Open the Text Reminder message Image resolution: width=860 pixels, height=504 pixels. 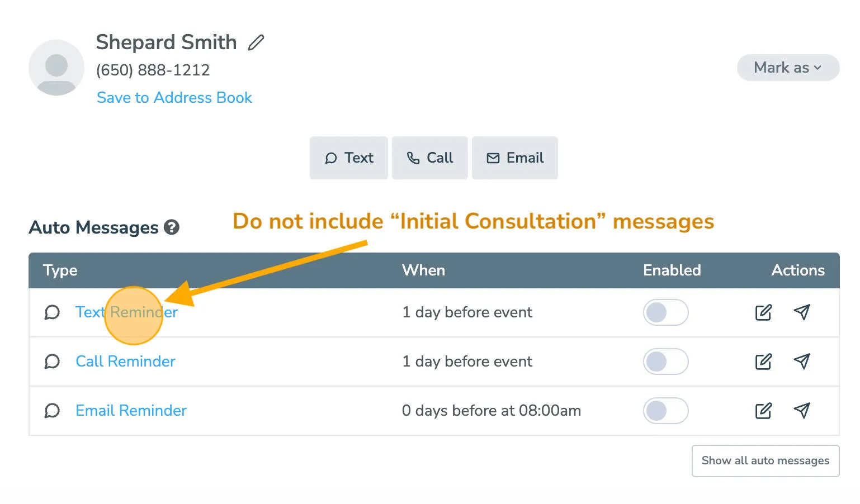click(x=126, y=312)
